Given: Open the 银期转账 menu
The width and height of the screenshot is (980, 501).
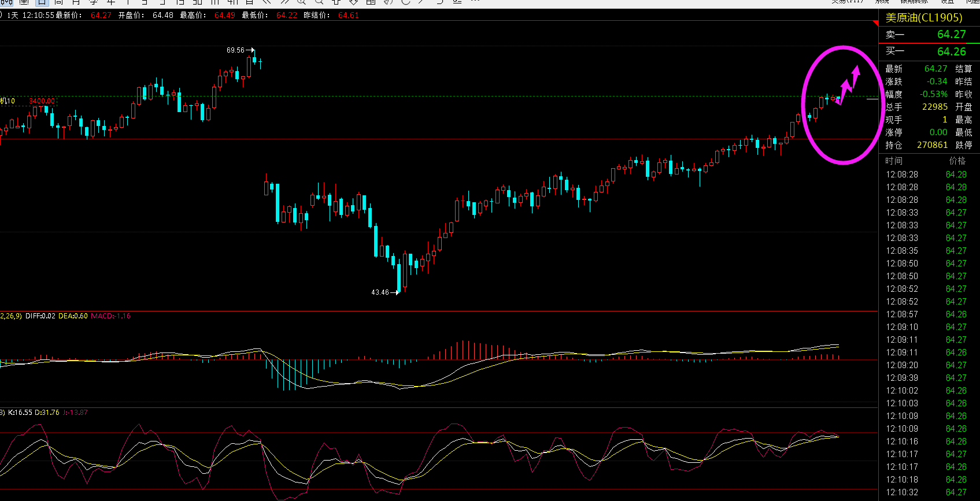Looking at the screenshot, I should click(x=914, y=2).
